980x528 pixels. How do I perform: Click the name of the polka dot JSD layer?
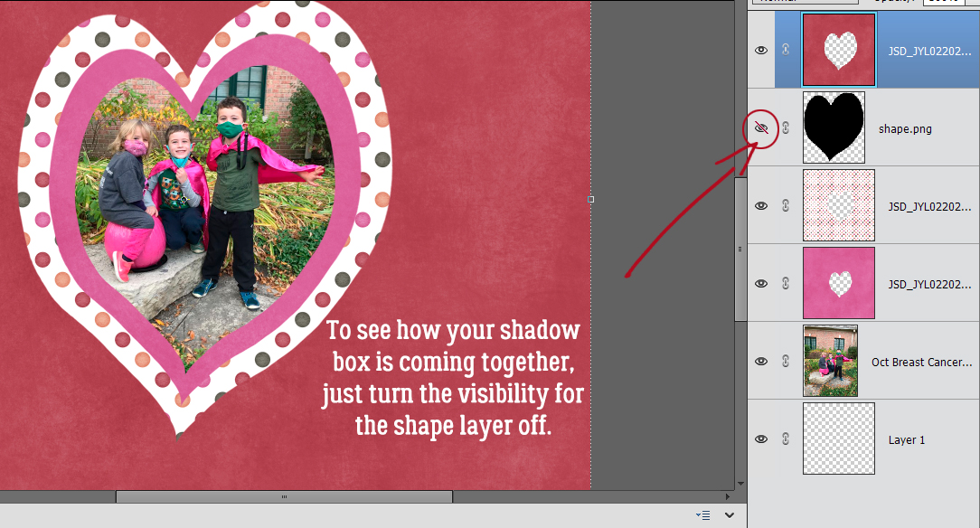(x=930, y=206)
